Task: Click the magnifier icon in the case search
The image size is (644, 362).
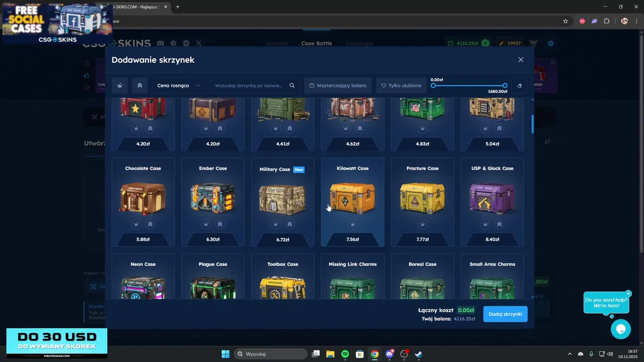Action: coord(292,85)
